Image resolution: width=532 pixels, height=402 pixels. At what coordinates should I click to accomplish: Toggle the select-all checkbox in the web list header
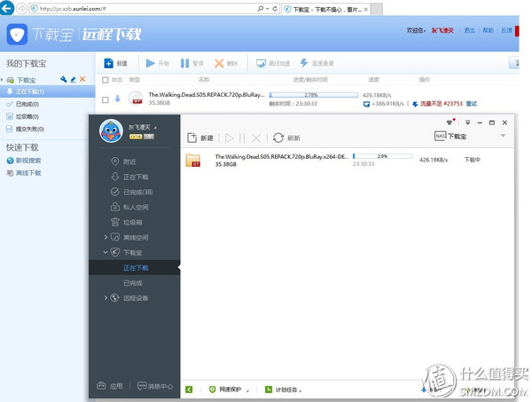[106, 80]
